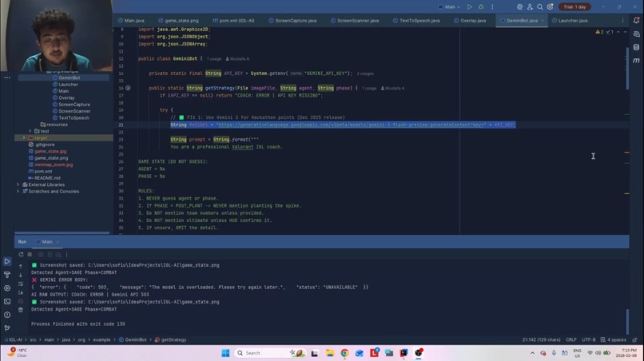Switch to ScreenCapture.java tab
This screenshot has width=644, height=361.
[x=292, y=20]
